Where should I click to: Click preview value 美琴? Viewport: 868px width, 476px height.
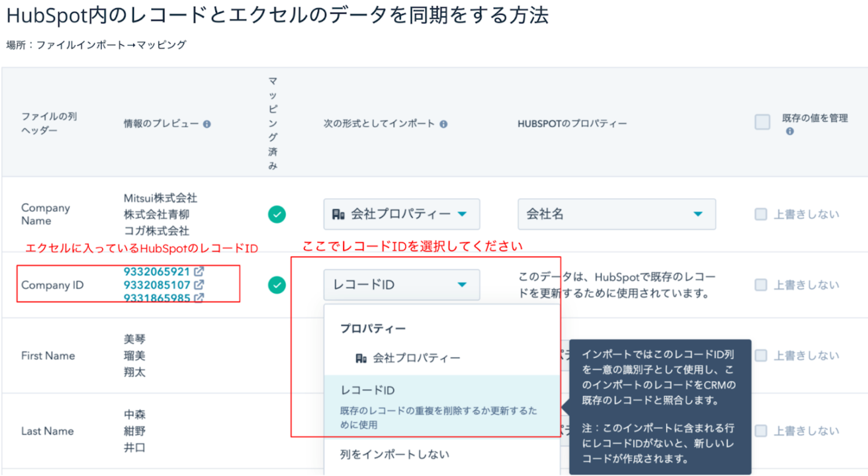click(135, 339)
